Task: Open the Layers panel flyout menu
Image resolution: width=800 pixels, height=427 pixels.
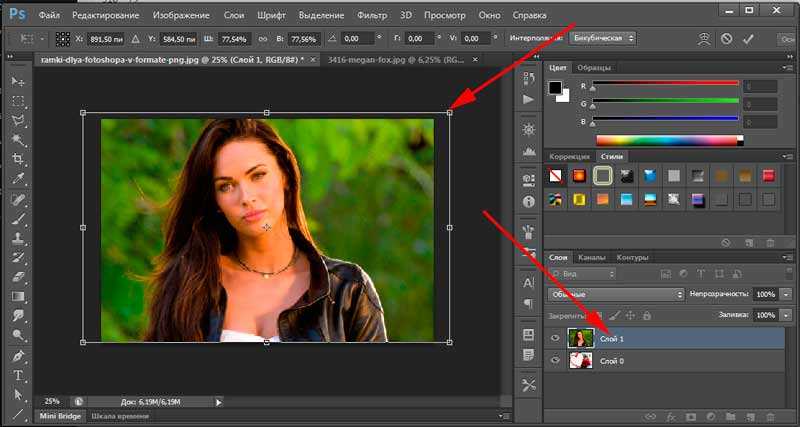Action: (787, 257)
